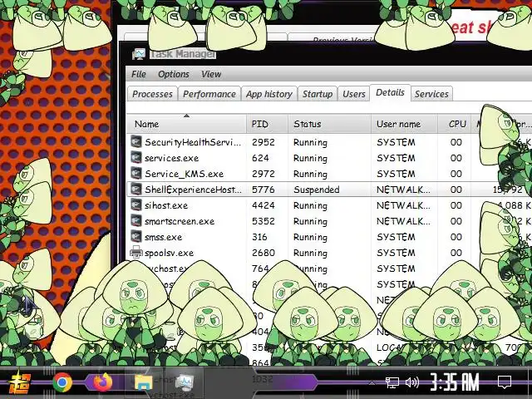
Task: Sort by the CPU column header
Action: point(455,124)
